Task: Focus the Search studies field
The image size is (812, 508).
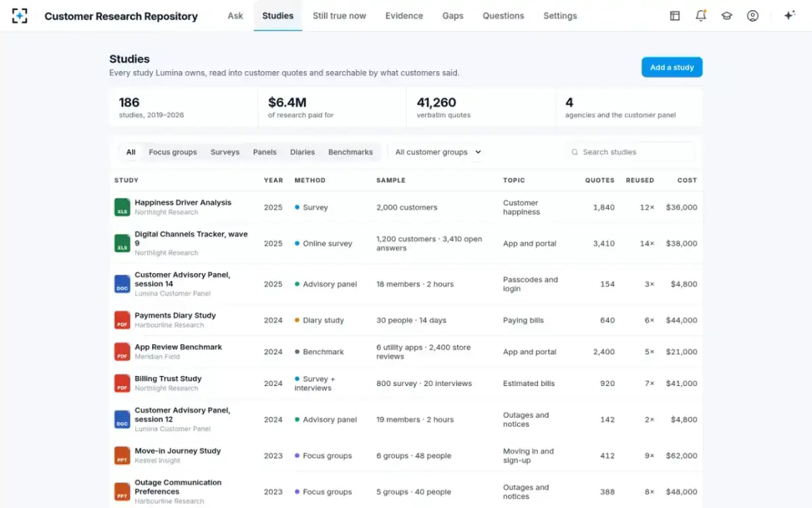Action: tap(630, 152)
